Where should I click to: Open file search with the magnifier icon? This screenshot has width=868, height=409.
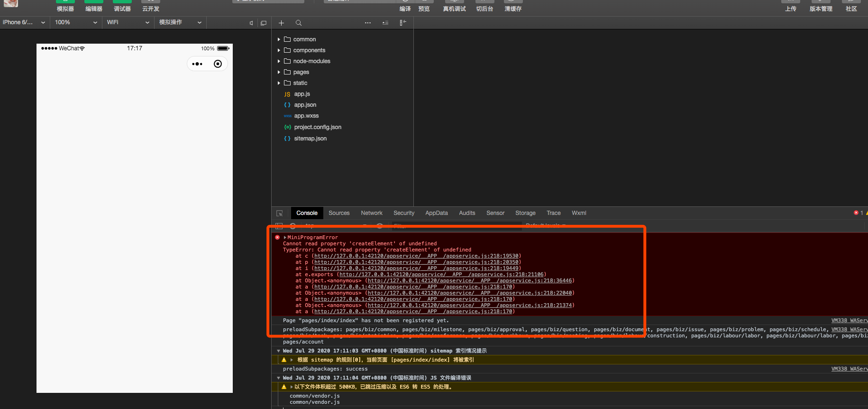pyautogui.click(x=299, y=23)
